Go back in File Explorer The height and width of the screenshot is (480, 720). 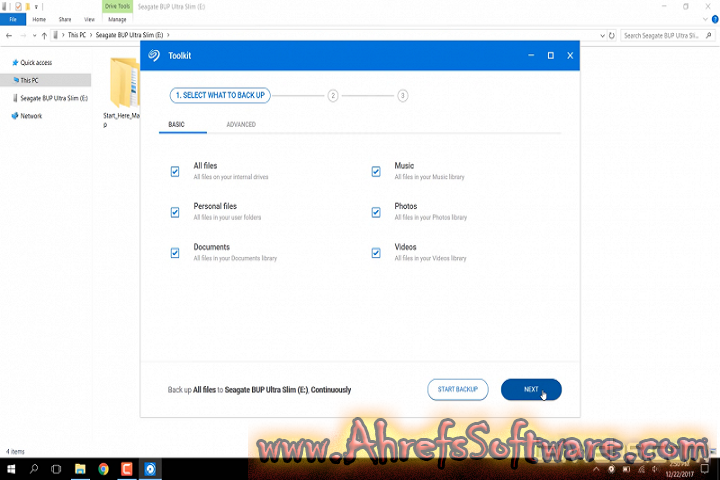(9, 35)
